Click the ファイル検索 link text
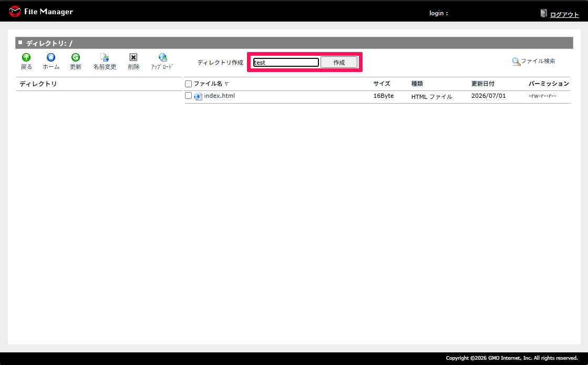 click(x=538, y=61)
